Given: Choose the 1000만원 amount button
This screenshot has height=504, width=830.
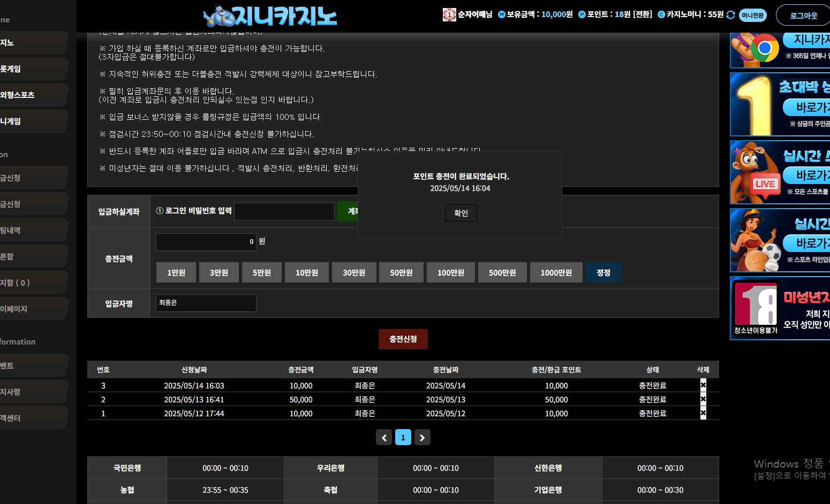Looking at the screenshot, I should click(556, 272).
